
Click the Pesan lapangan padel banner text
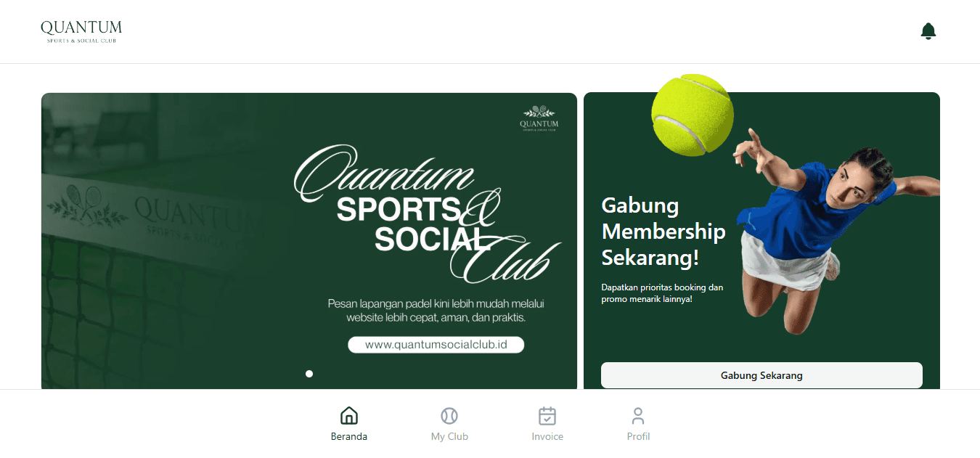(x=436, y=311)
